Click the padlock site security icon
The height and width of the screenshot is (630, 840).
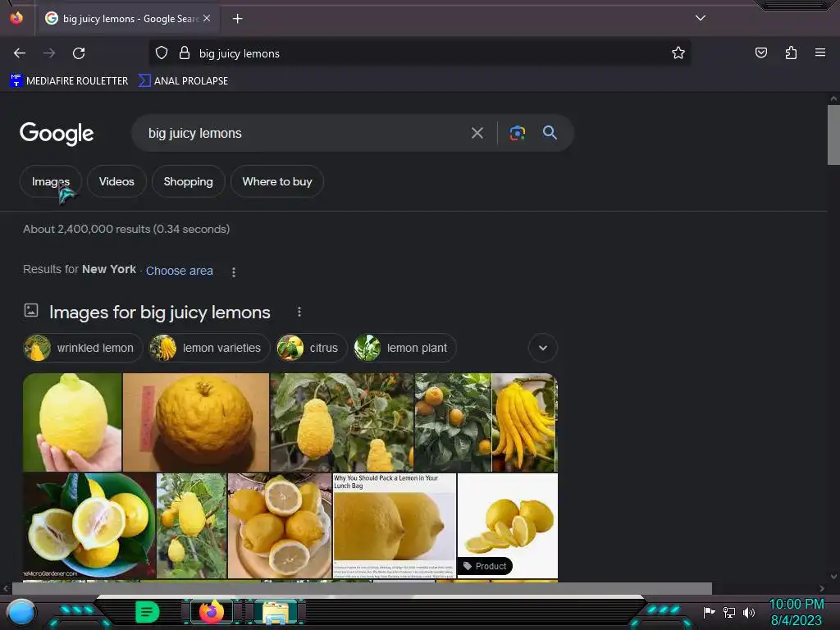[x=185, y=53]
